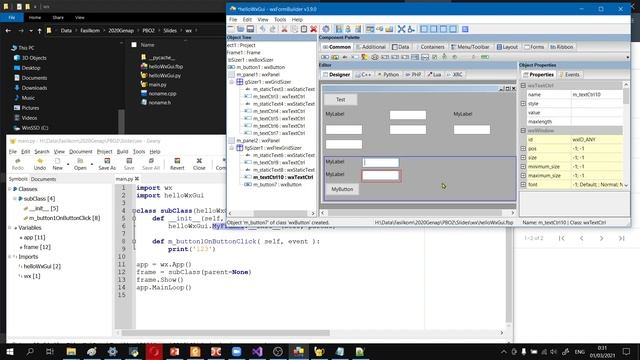Go to last page arrow in background pager

click(x=621, y=238)
